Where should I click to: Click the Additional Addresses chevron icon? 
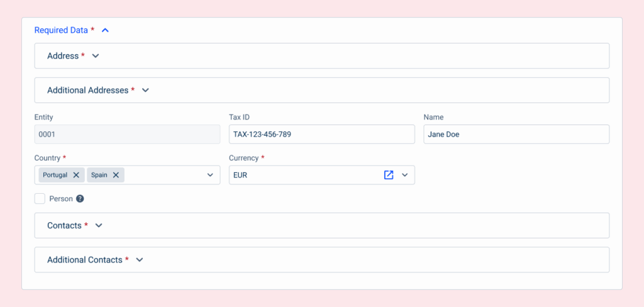145,91
